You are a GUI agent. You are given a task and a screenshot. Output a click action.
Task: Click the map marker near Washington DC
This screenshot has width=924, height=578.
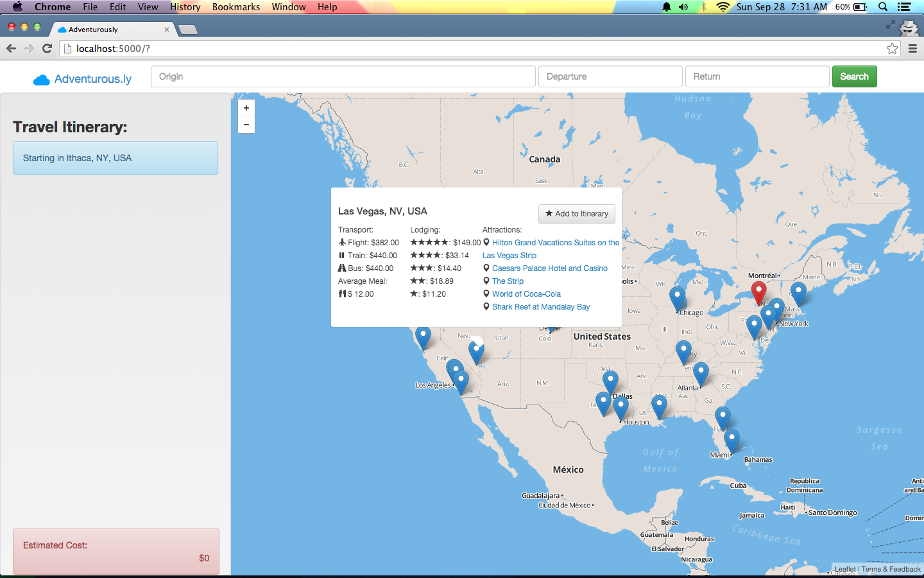755,327
